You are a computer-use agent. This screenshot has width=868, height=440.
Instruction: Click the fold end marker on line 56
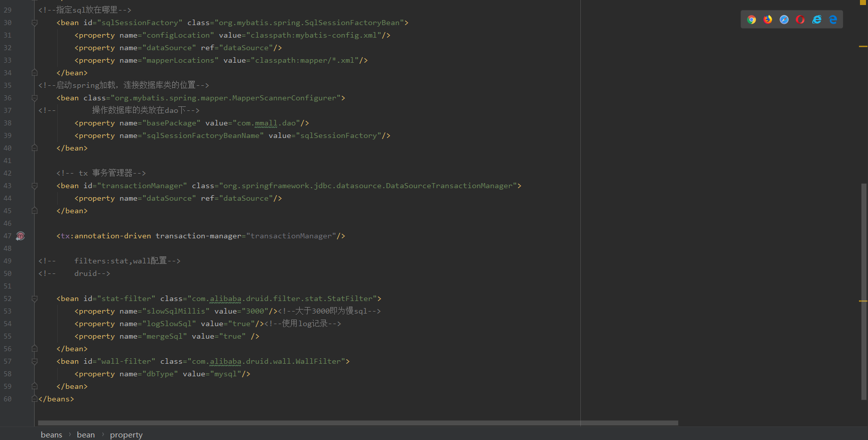pyautogui.click(x=35, y=349)
